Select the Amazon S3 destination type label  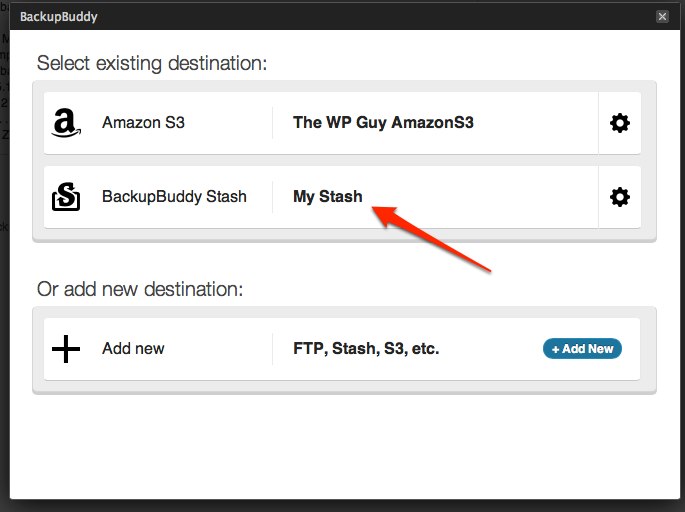[143, 122]
